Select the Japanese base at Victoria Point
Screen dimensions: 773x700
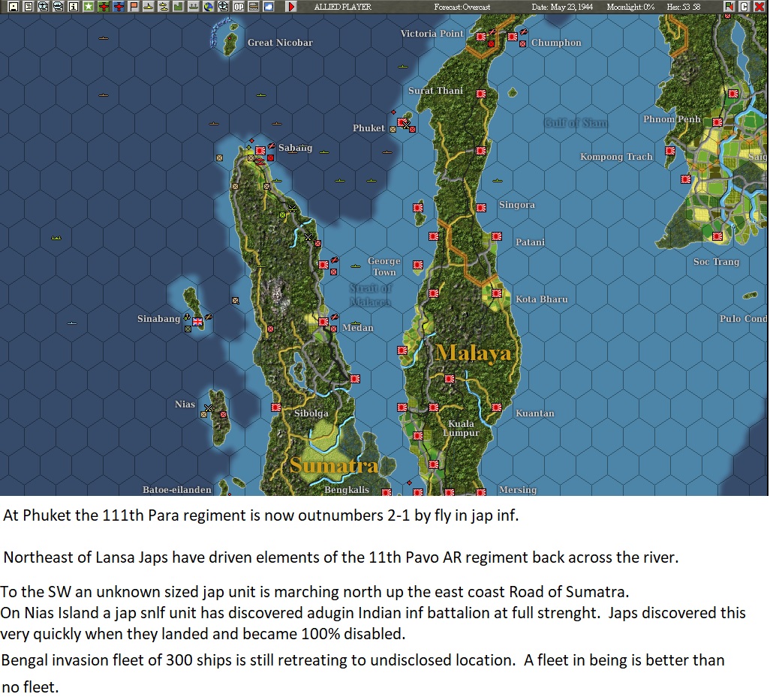point(481,37)
